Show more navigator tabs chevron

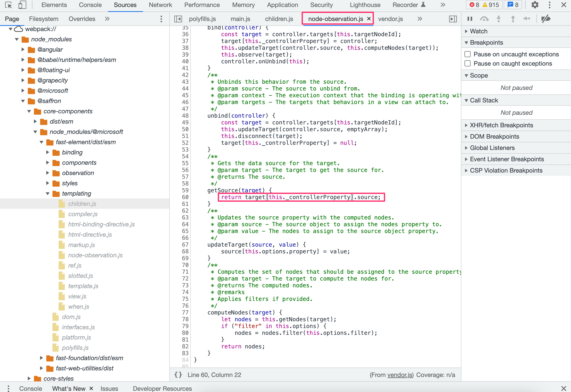[x=107, y=19]
